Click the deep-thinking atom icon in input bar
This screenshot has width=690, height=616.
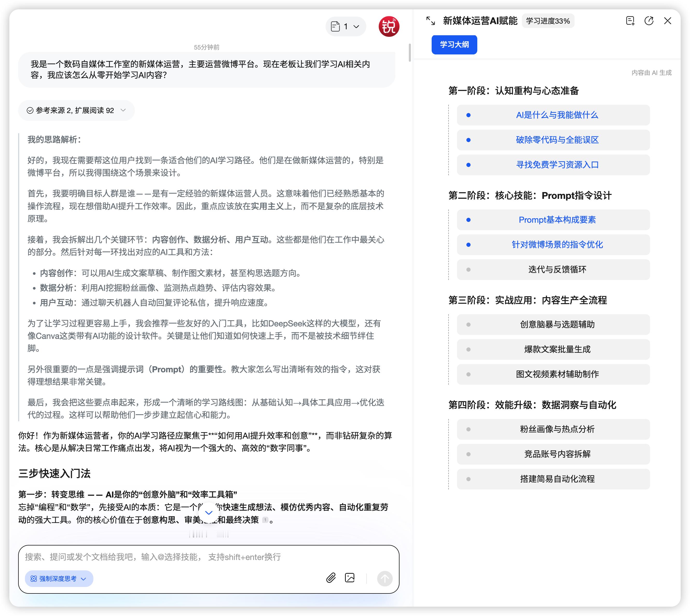pyautogui.click(x=33, y=579)
